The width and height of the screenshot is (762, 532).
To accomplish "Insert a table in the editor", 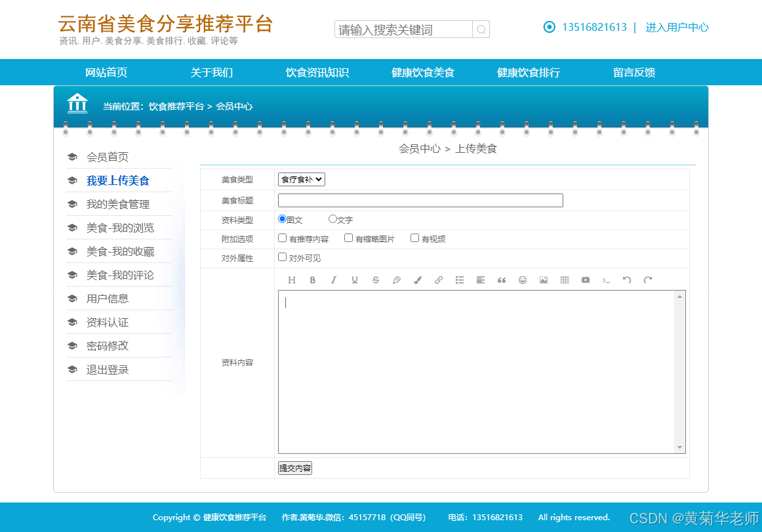I will pyautogui.click(x=564, y=280).
